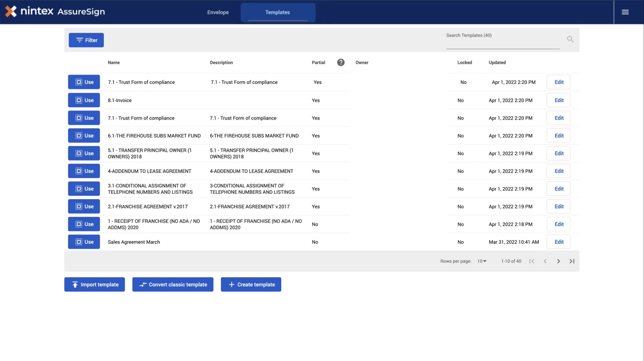Click the 4-ADDENDUM TO LEASE AGREEMENT name
Viewport: 644px width, 361px height.
(149, 171)
